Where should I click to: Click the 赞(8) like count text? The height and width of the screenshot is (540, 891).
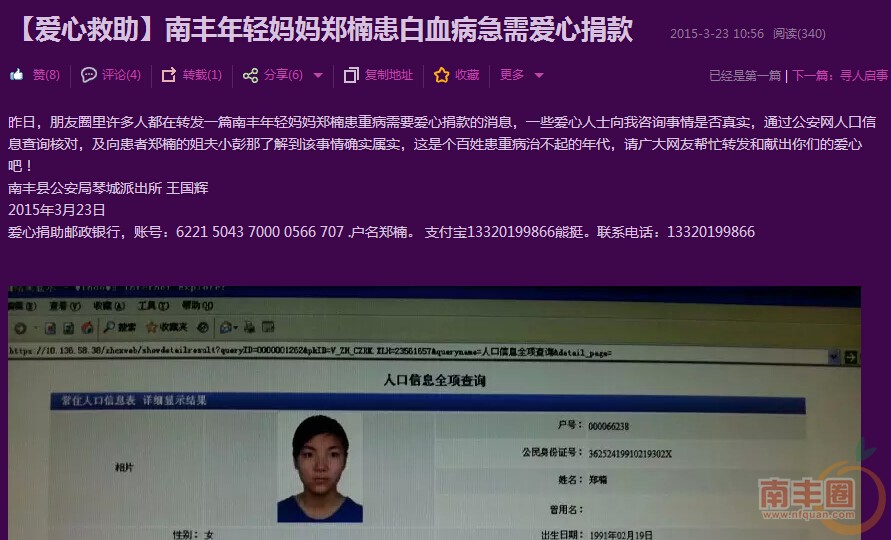click(46, 75)
